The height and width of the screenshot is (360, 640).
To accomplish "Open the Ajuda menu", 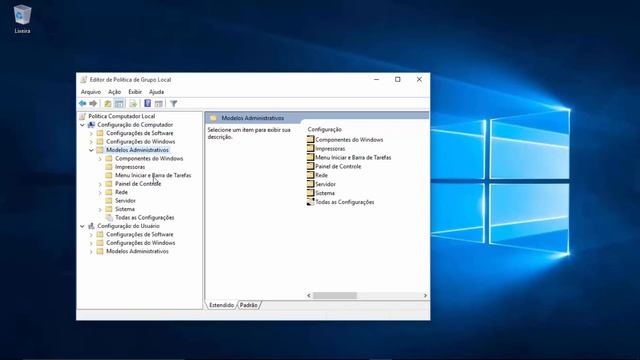I will point(156,92).
